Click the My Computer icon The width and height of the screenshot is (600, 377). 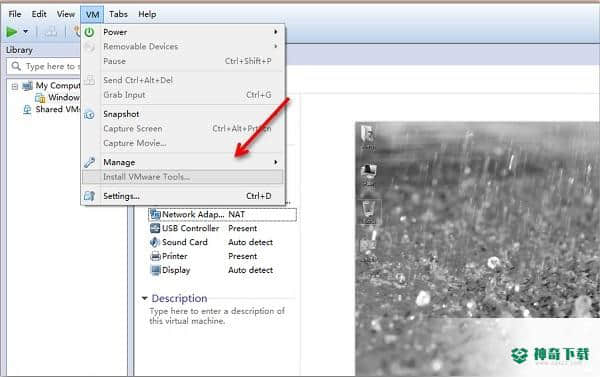28,85
